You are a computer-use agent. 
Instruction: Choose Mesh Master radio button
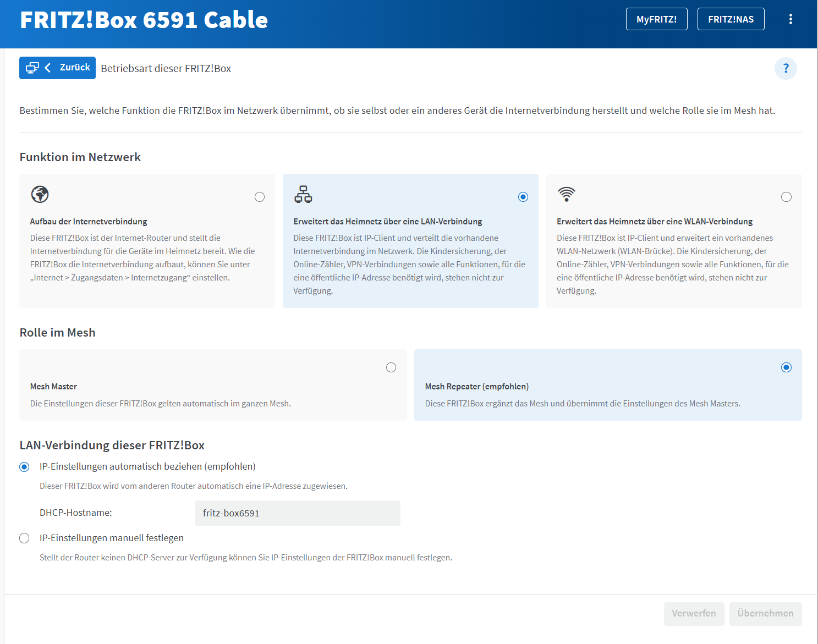[391, 367]
